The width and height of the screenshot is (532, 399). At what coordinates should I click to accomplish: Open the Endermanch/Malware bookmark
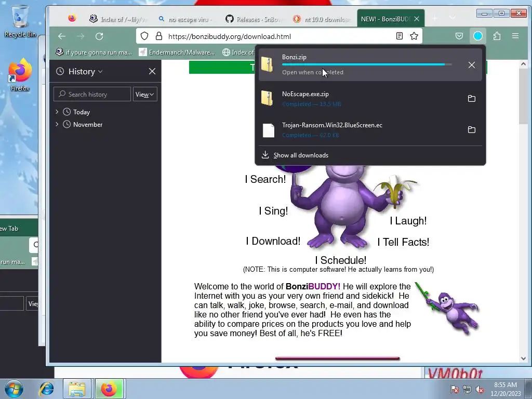click(x=177, y=52)
